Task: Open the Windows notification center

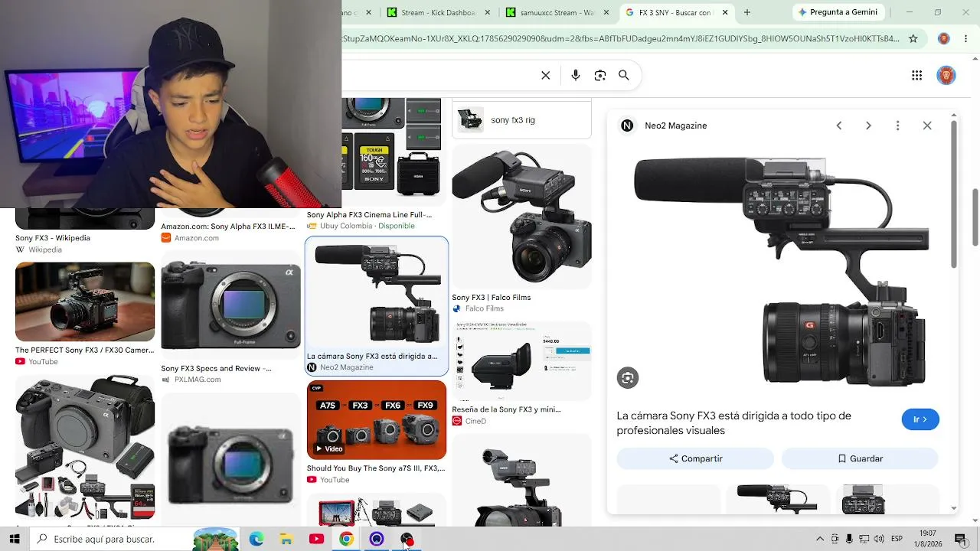Action: 961,540
